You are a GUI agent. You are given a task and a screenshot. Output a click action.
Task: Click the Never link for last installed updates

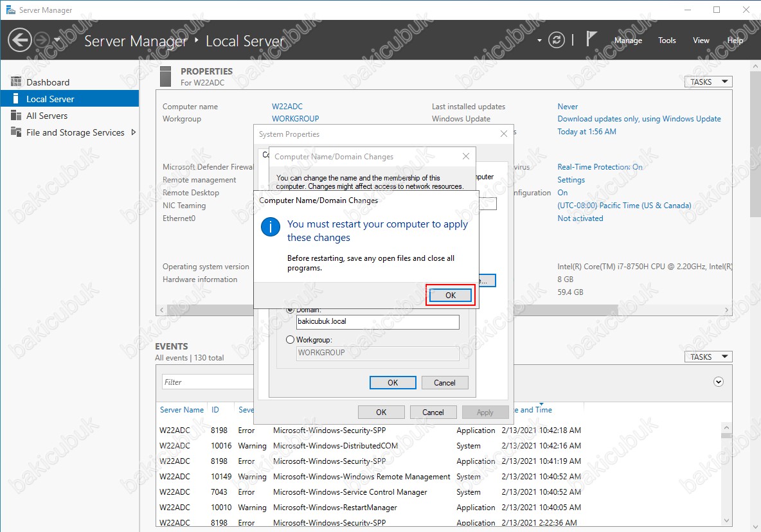point(568,106)
